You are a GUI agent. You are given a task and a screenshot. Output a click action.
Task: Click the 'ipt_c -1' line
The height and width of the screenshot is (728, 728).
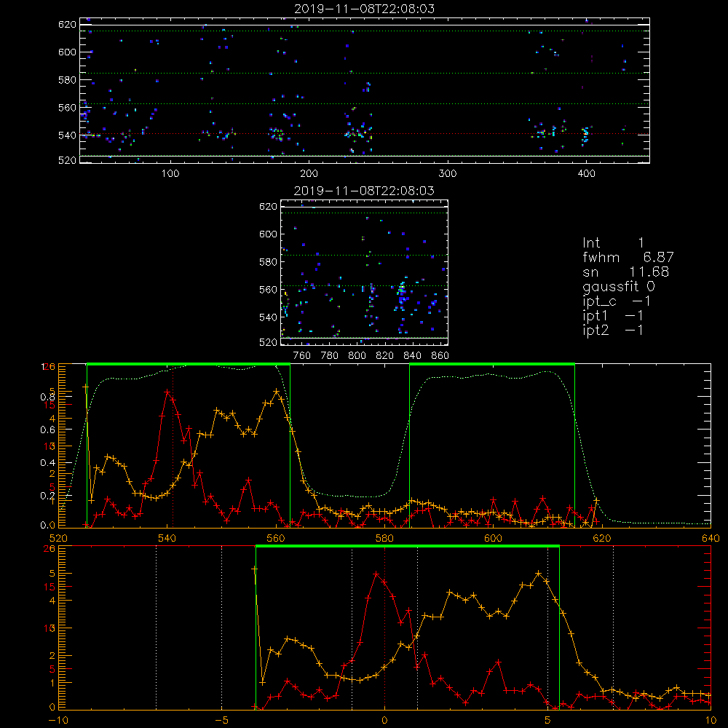point(616,301)
